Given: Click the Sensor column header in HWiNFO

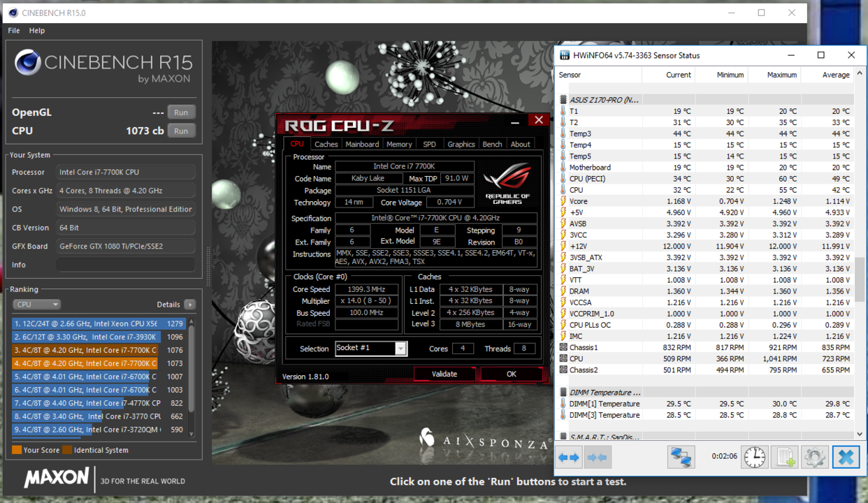Looking at the screenshot, I should tap(599, 75).
